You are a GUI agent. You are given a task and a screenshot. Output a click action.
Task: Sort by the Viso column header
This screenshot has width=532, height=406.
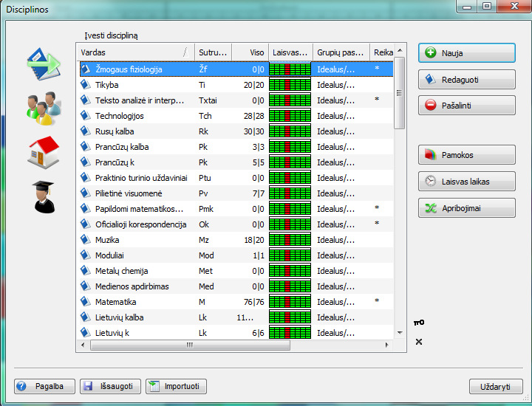tap(250, 52)
